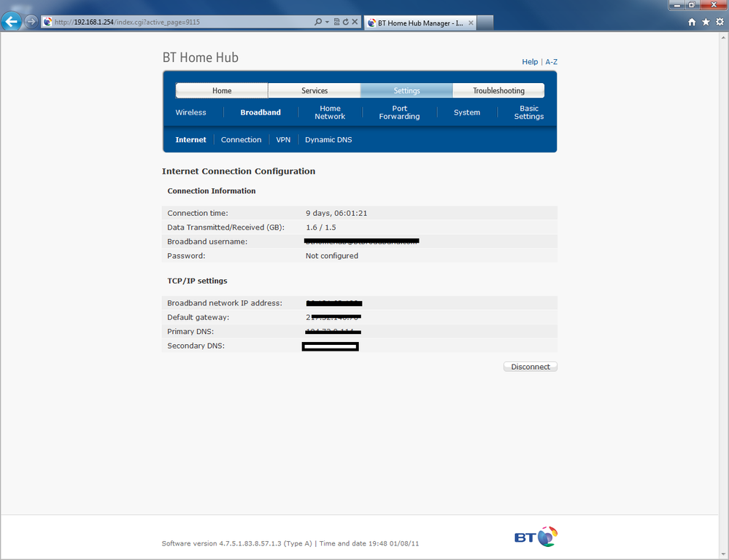The image size is (729, 560).
Task: Click the search magnifier in address bar
Action: pos(318,22)
